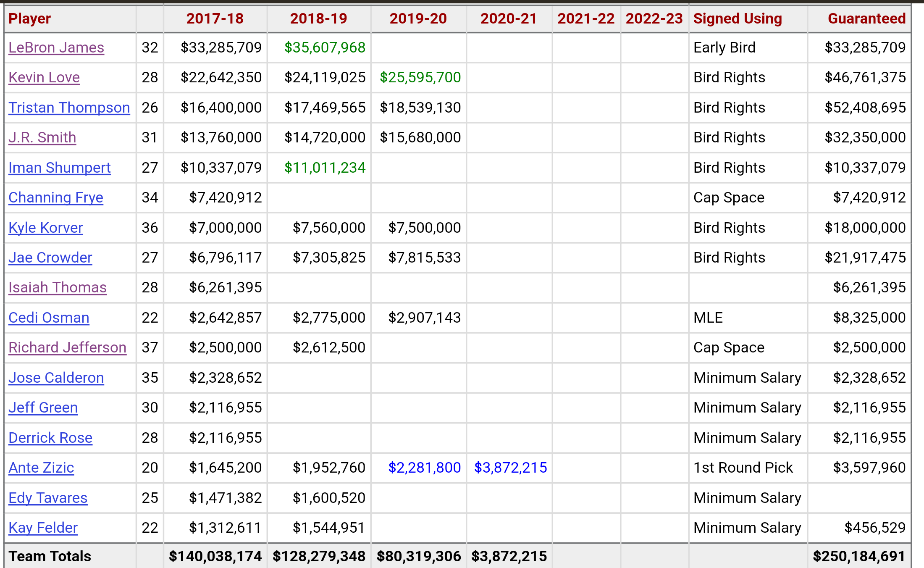Click the Signed Using column header
The height and width of the screenshot is (568, 924).
(x=737, y=18)
